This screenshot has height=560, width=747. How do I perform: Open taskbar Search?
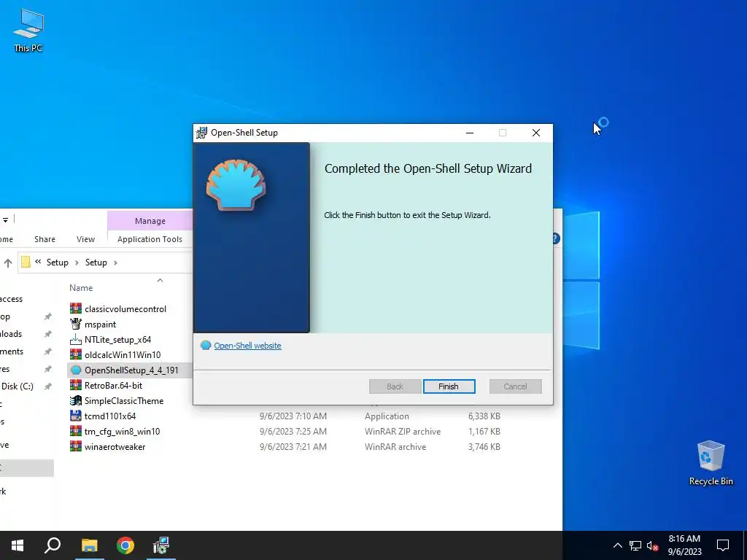click(x=53, y=545)
